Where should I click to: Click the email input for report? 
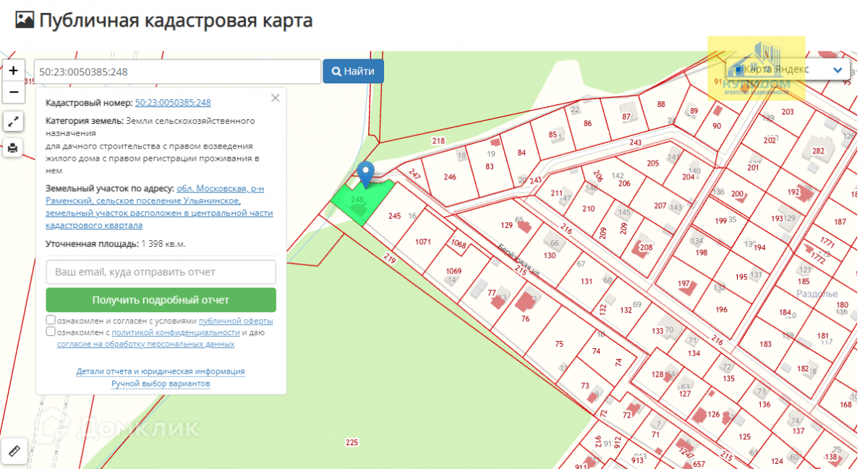161,272
